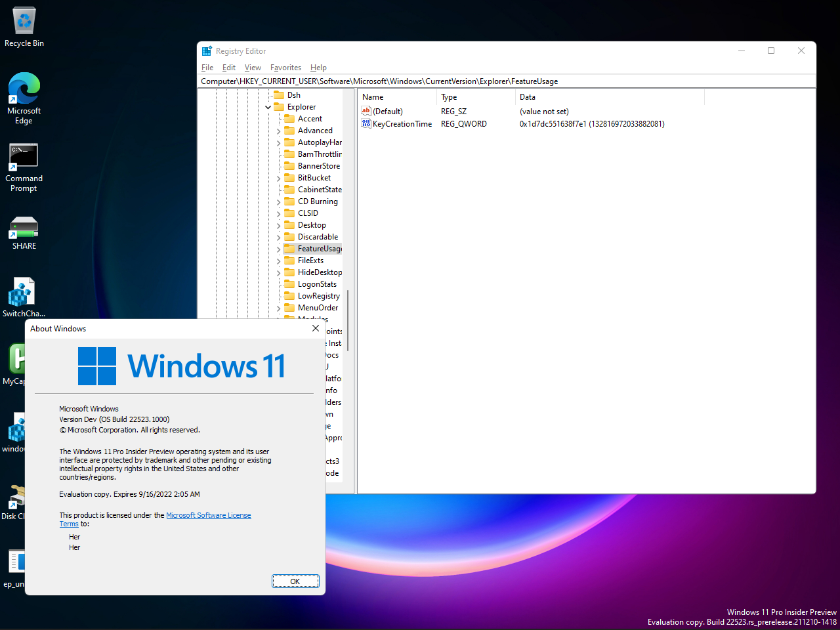The width and height of the screenshot is (840, 630).
Task: Close the About Windows dialog
Action: [x=316, y=329]
